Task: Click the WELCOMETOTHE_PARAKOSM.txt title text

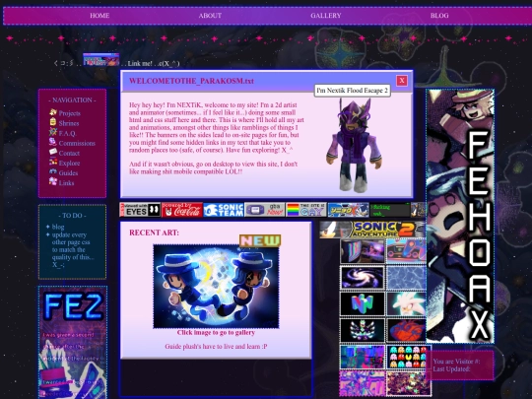Action: (191, 81)
